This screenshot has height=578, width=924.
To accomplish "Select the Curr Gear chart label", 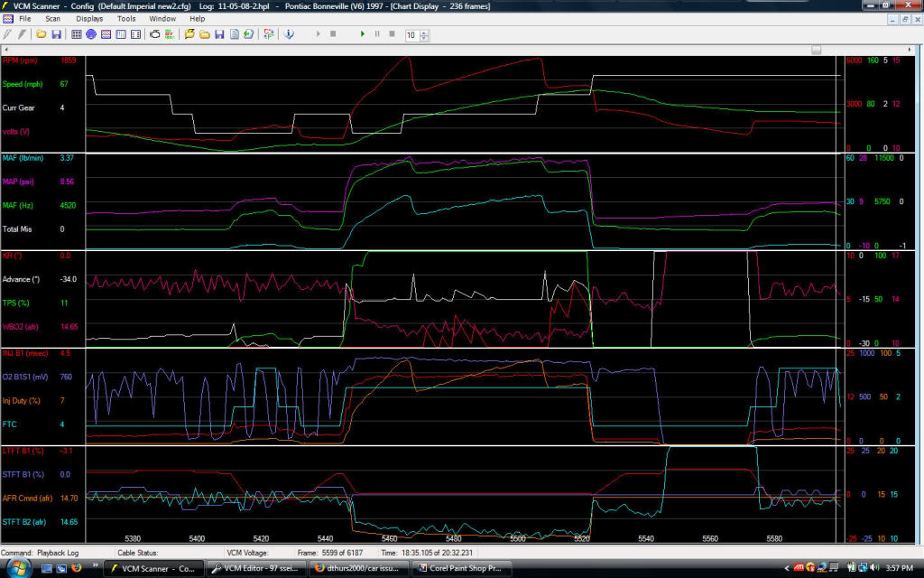I will pos(18,108).
